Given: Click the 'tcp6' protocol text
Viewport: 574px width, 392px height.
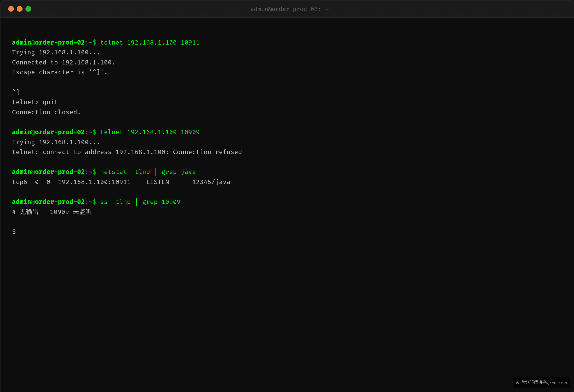Looking at the screenshot, I should (x=19, y=182).
